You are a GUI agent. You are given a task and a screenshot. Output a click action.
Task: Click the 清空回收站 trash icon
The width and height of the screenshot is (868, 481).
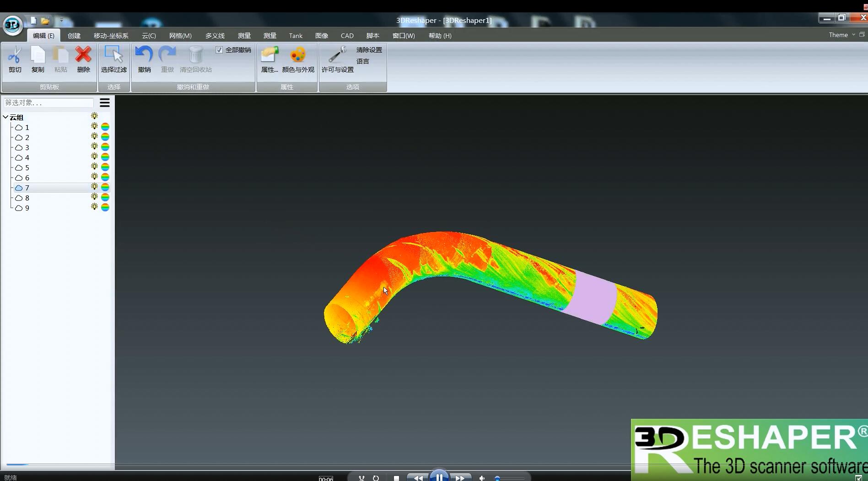coord(196,59)
